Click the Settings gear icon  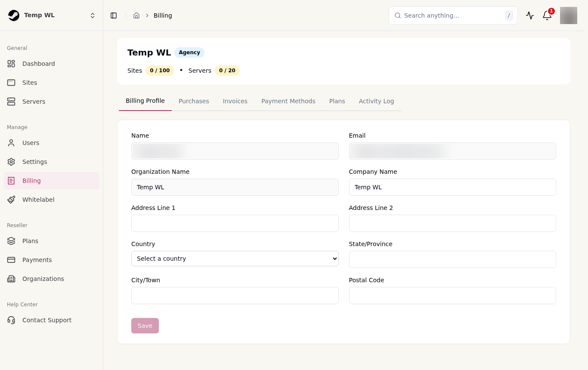tap(11, 162)
